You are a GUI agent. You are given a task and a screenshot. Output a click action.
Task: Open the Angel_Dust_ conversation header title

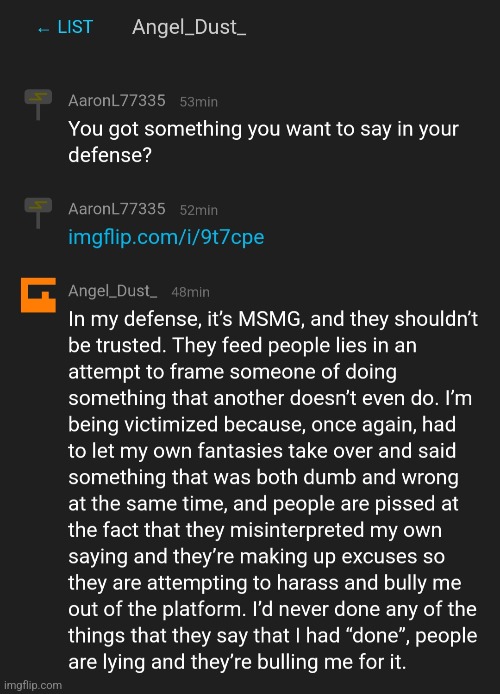click(x=189, y=27)
